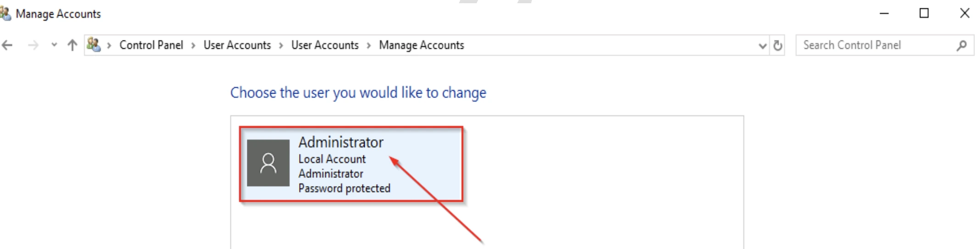Click Manage Accounts breadcrumb item
The width and height of the screenshot is (980, 249).
[x=421, y=45]
